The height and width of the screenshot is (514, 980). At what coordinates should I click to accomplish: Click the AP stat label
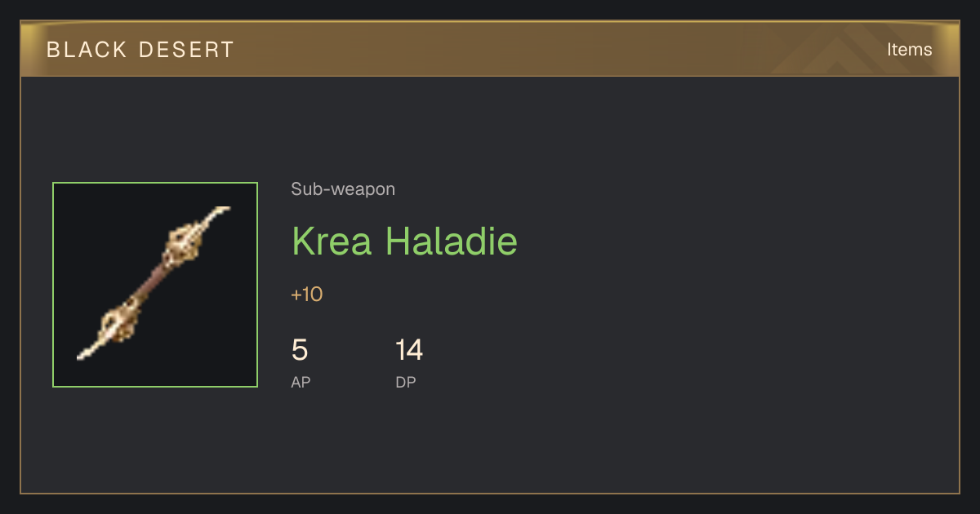click(x=301, y=382)
